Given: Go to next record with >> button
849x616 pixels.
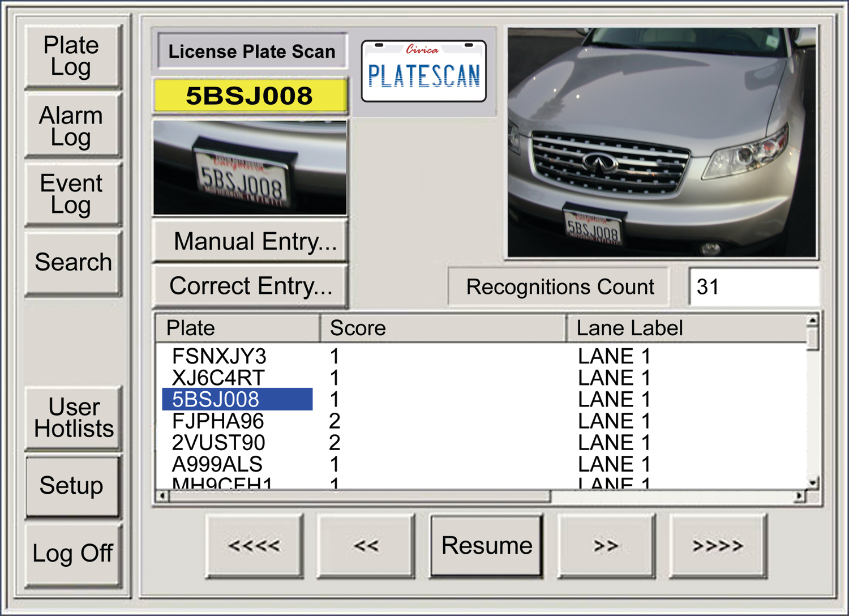Looking at the screenshot, I should click(606, 546).
